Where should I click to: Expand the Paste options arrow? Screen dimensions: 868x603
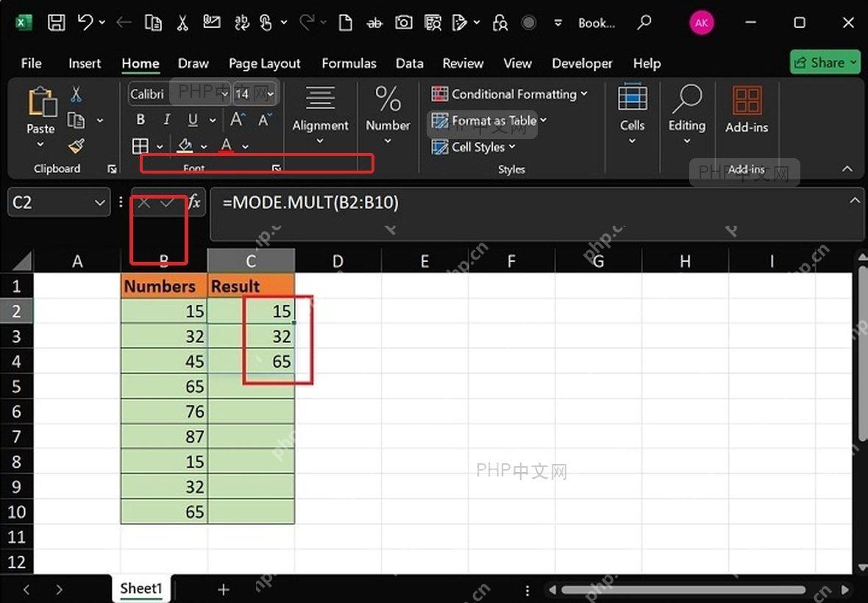coord(40,144)
